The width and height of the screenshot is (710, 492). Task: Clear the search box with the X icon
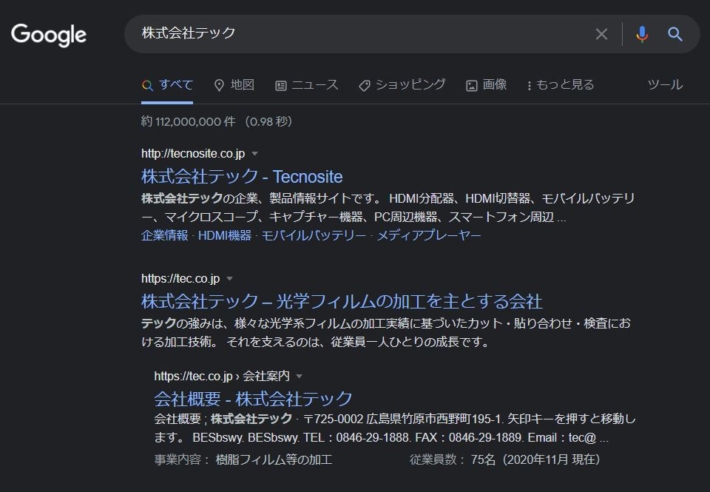601,34
